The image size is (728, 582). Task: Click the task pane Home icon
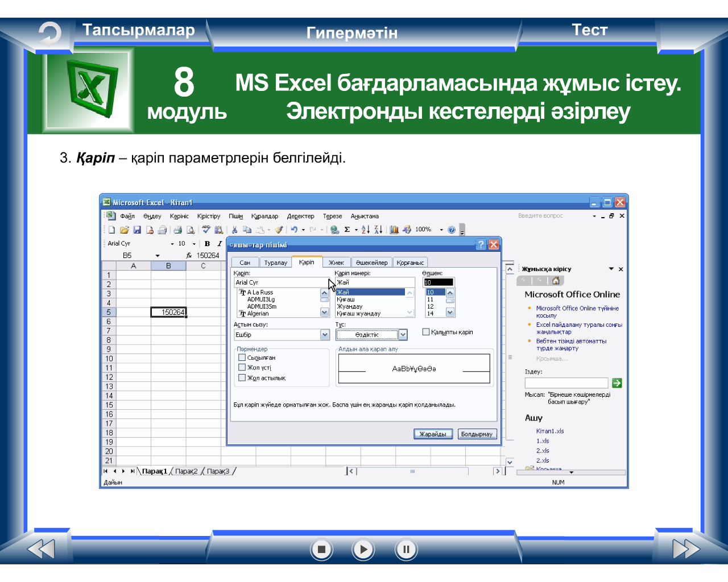pyautogui.click(x=556, y=280)
